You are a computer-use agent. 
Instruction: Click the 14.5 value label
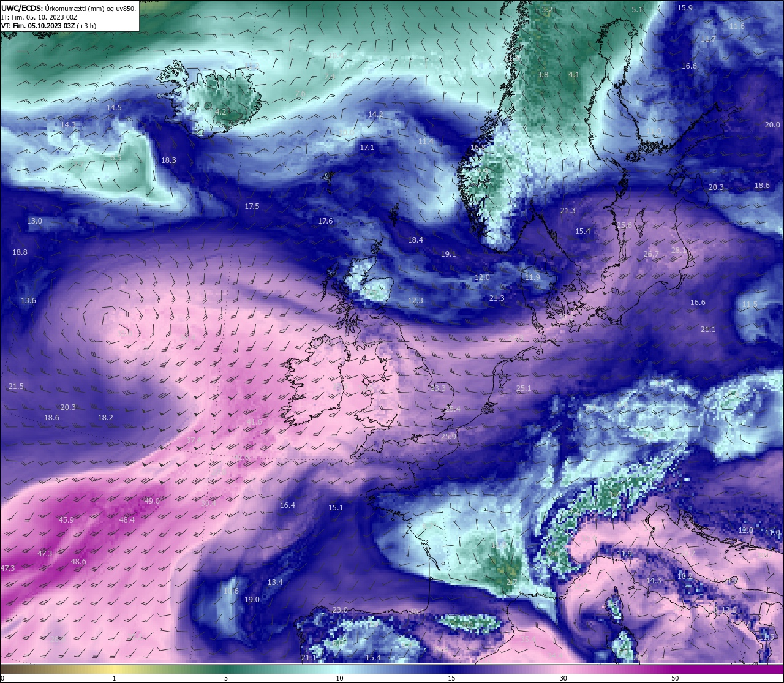[114, 108]
